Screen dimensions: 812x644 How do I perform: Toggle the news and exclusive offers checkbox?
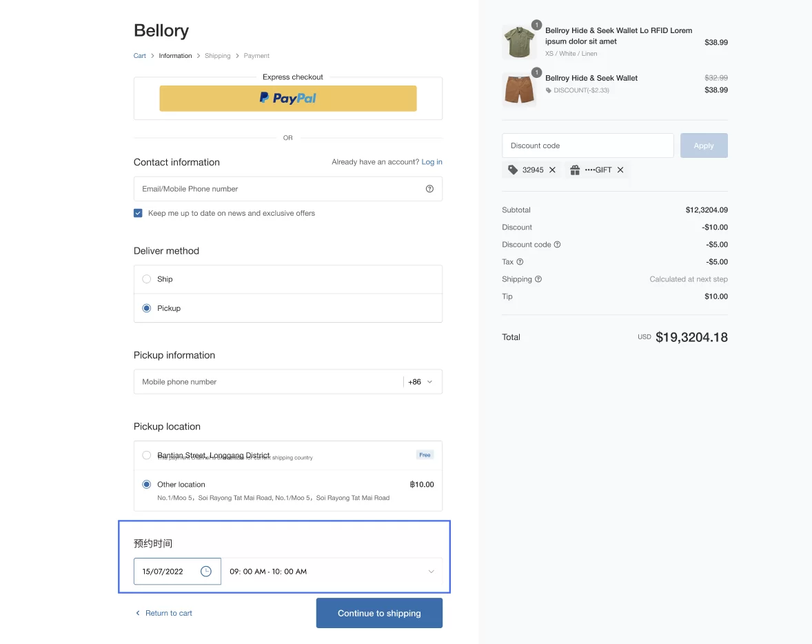tap(139, 214)
